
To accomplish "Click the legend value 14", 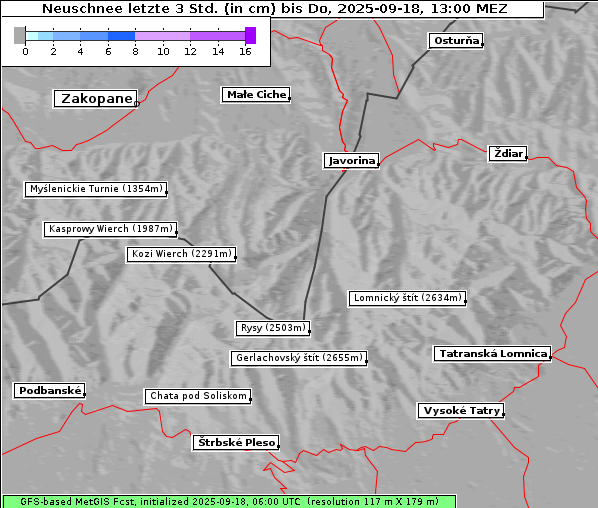I will point(218,51).
